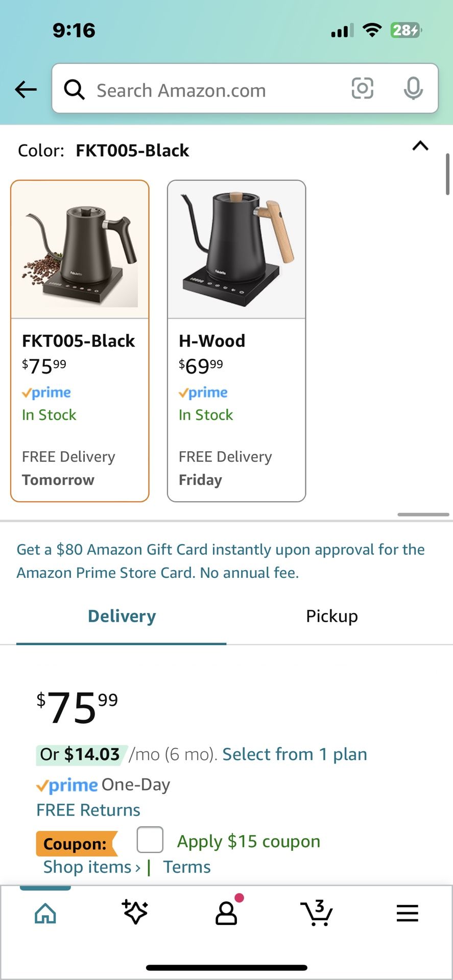453x980 pixels.
Task: Click the Shop items link
Action: 91,867
